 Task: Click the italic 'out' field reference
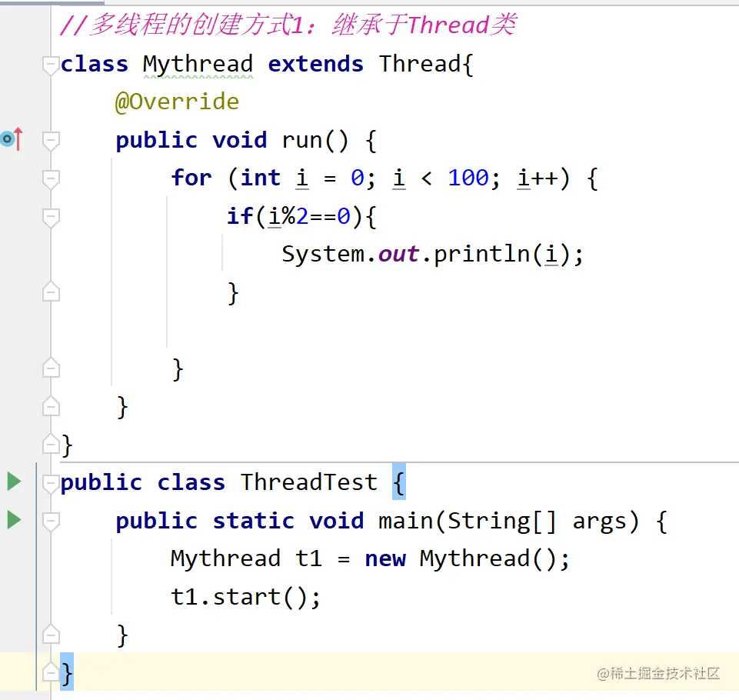coord(398,255)
